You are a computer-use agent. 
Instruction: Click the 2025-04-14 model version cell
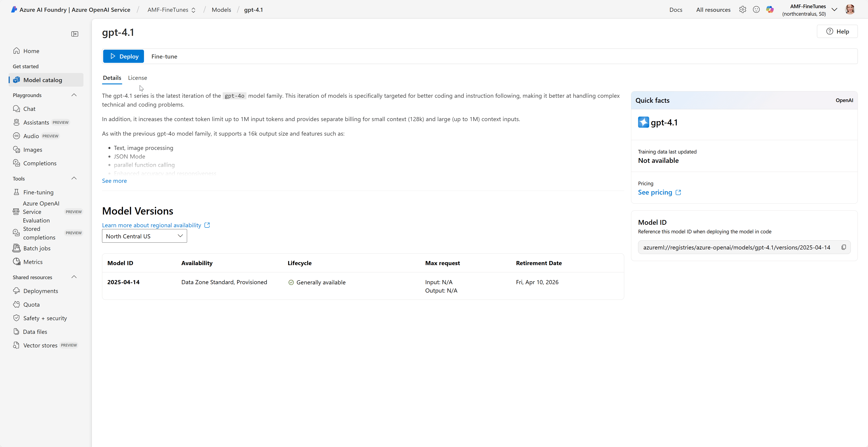(x=123, y=282)
